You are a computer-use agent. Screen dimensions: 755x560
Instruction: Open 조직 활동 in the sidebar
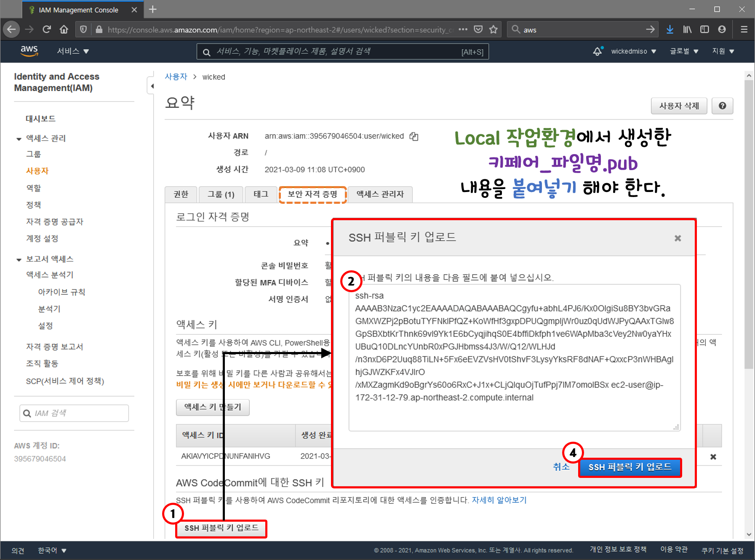(42, 363)
